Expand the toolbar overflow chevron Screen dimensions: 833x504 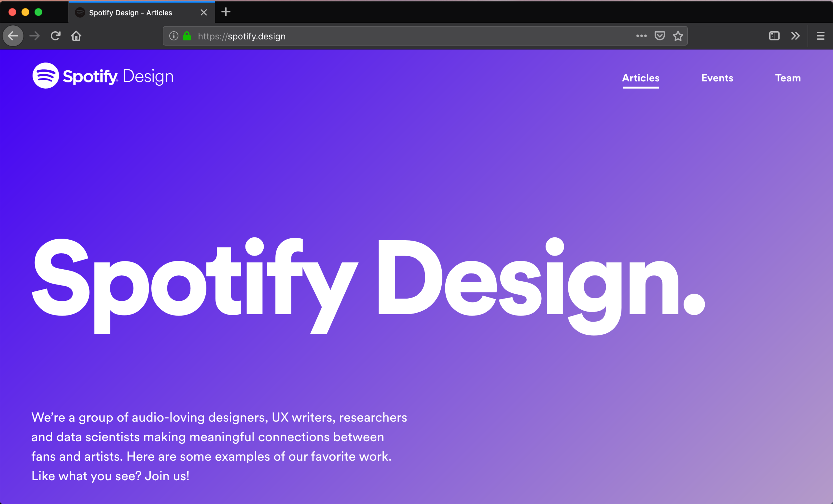[795, 36]
